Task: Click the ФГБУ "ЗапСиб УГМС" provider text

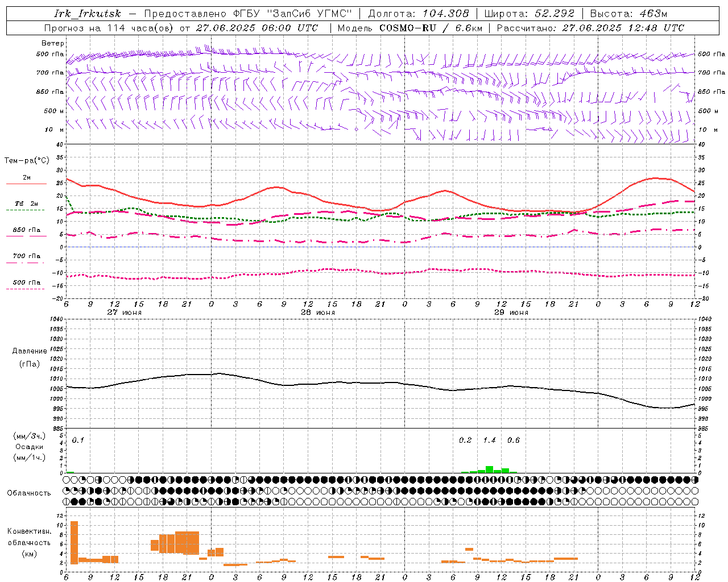Action: [x=293, y=14]
